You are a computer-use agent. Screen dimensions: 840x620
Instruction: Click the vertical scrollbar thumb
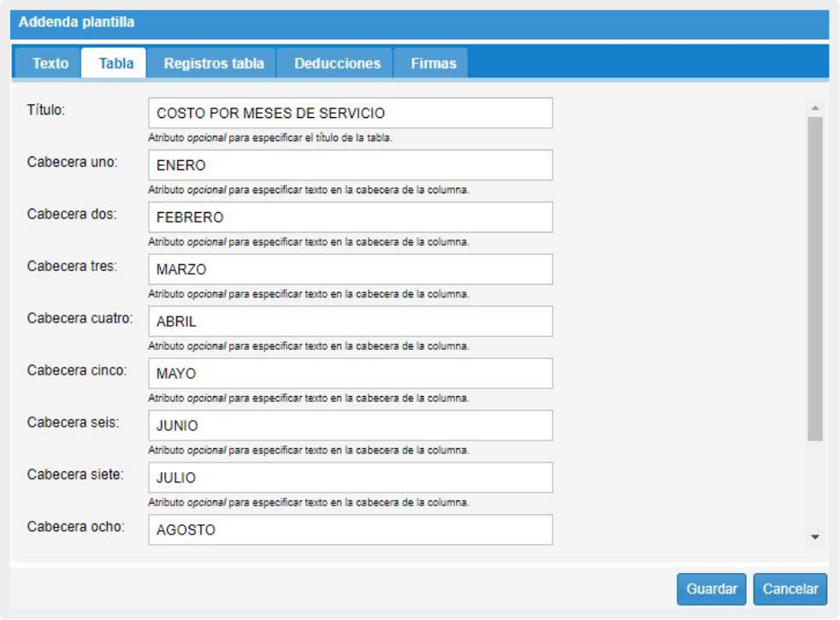(x=814, y=278)
